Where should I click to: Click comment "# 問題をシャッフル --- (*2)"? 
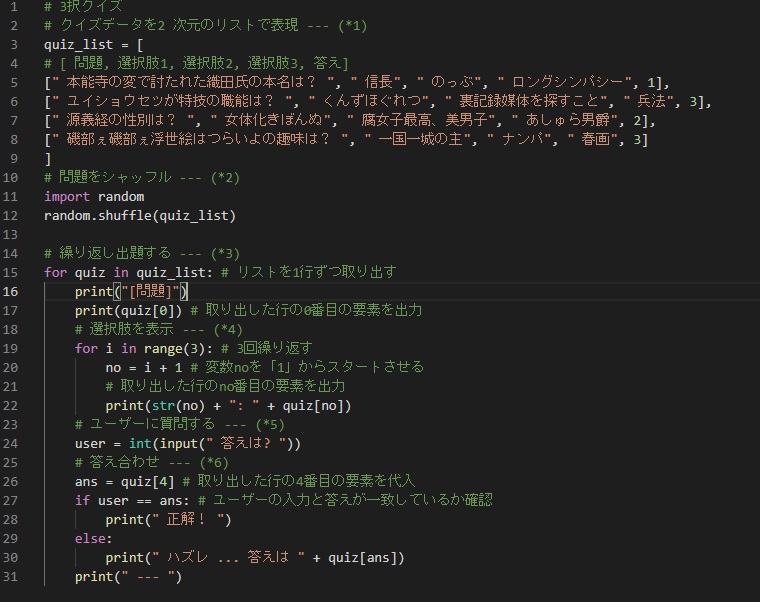point(142,177)
